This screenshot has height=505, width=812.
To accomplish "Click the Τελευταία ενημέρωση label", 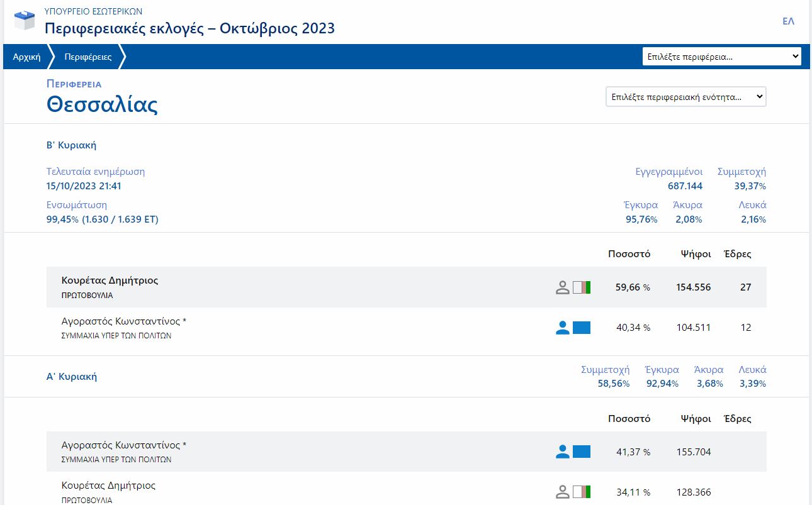I will click(96, 172).
